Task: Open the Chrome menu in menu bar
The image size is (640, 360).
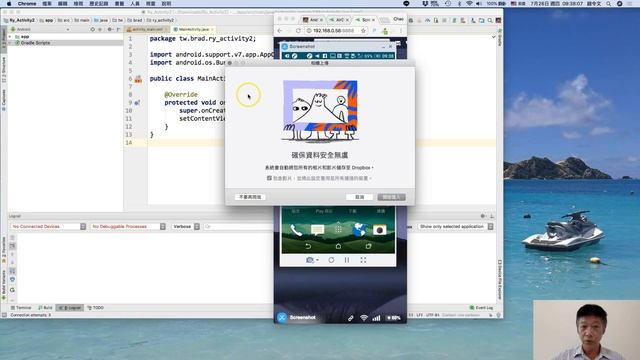Action: tap(27, 3)
